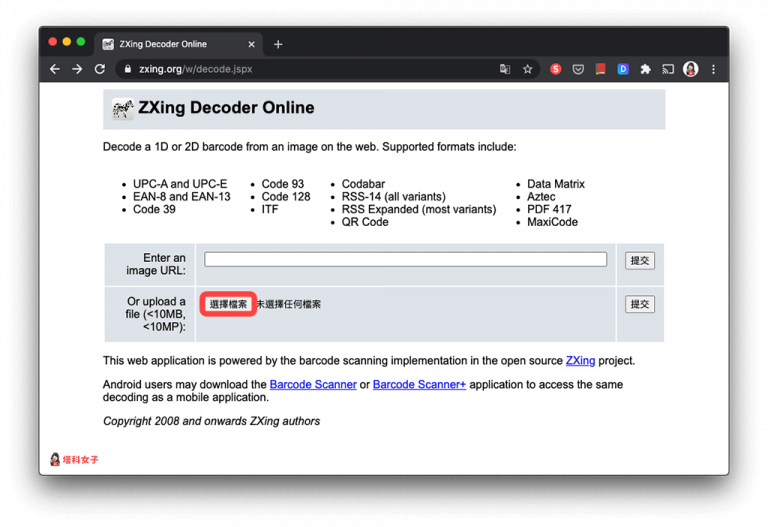Bookmark this page with the star icon
768x527 pixels.
point(527,69)
